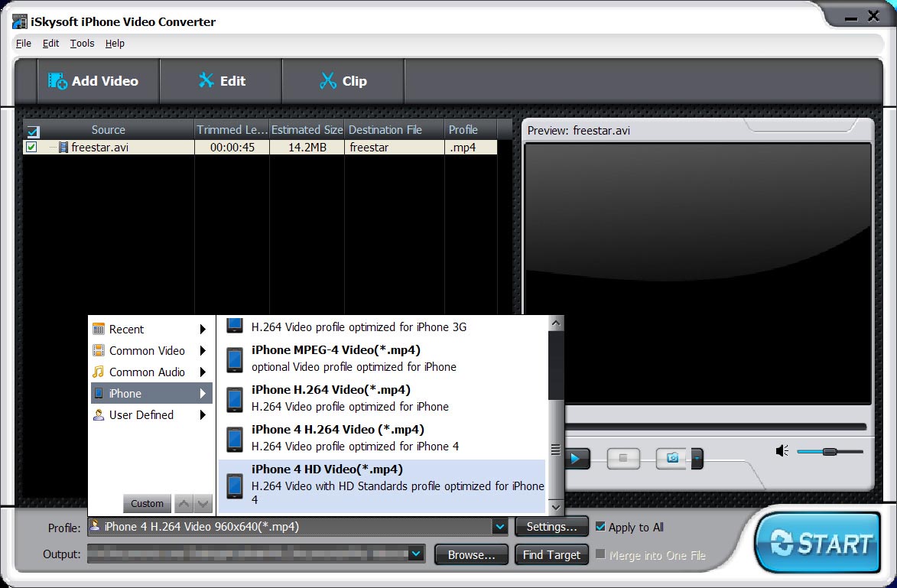Toggle the select-all checkbox in list header
This screenshot has height=588, width=897.
tap(33, 132)
